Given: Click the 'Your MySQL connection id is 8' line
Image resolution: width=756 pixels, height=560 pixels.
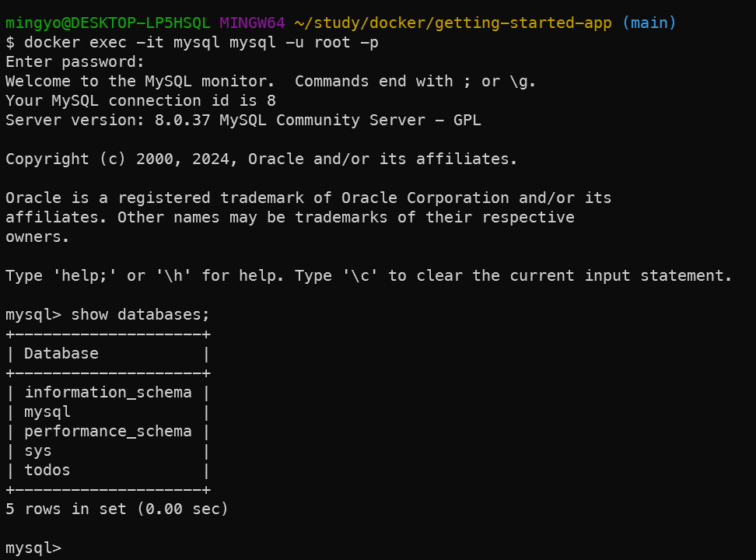Looking at the screenshot, I should point(140,101).
